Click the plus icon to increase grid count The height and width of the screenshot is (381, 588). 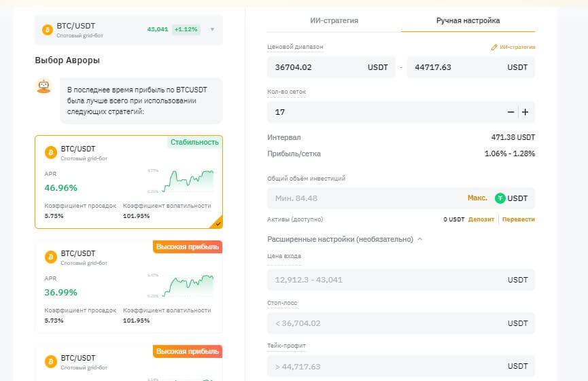pos(525,112)
